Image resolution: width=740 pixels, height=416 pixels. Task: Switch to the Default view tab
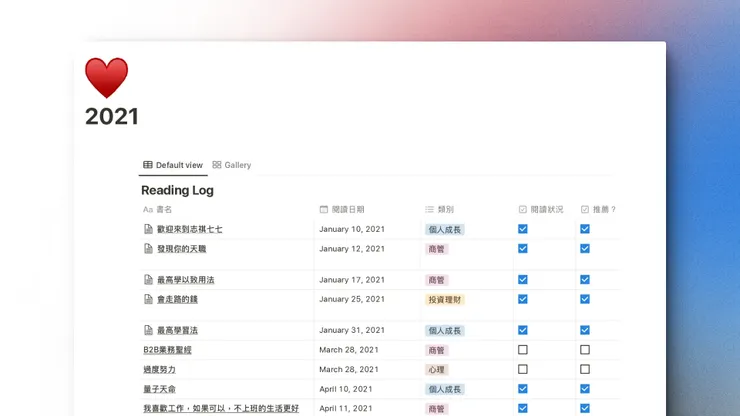[173, 165]
